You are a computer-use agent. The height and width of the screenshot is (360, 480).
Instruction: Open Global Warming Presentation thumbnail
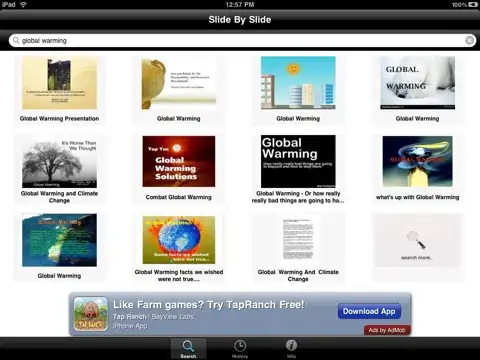59,83
